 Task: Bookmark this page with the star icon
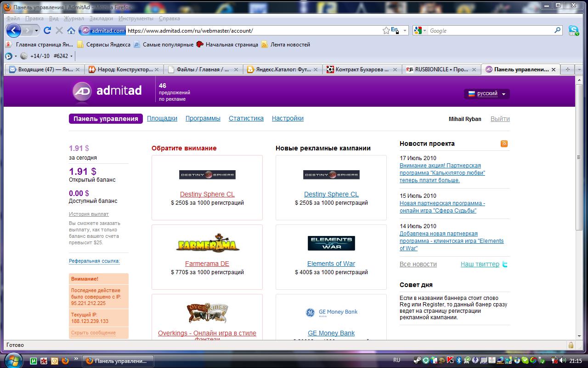tap(386, 30)
